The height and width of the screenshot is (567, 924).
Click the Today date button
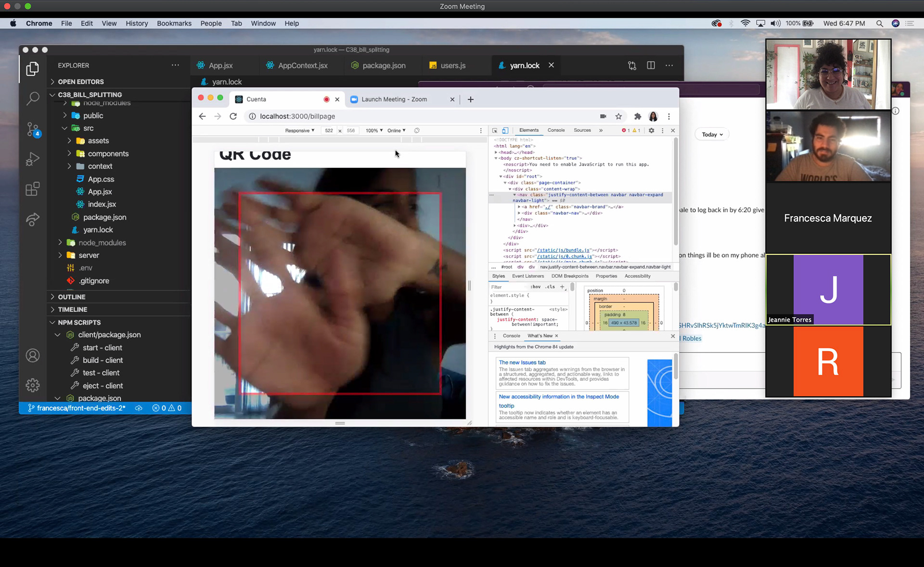pos(712,135)
